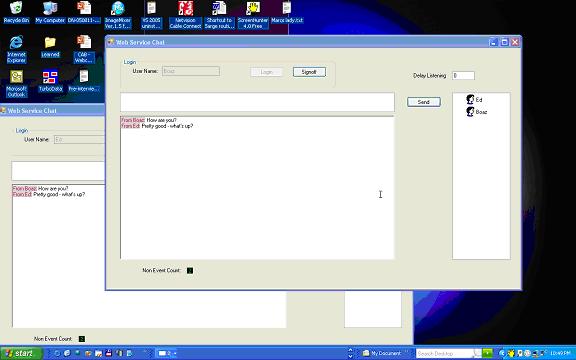Screen dimensions: 576x360
Task: Click the Delay Listening input field
Action: click(463, 76)
